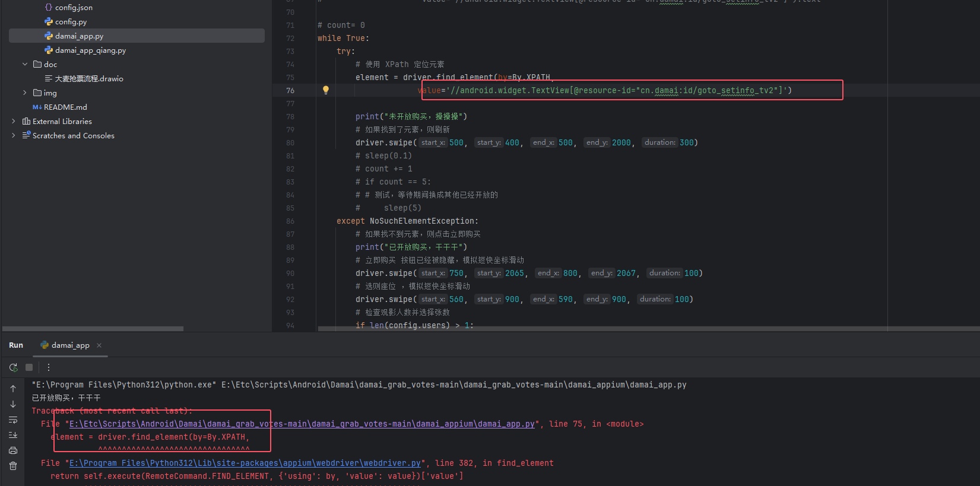Viewport: 980px width, 486px height.
Task: Open damai_app_qiang.py file
Action: tap(90, 50)
